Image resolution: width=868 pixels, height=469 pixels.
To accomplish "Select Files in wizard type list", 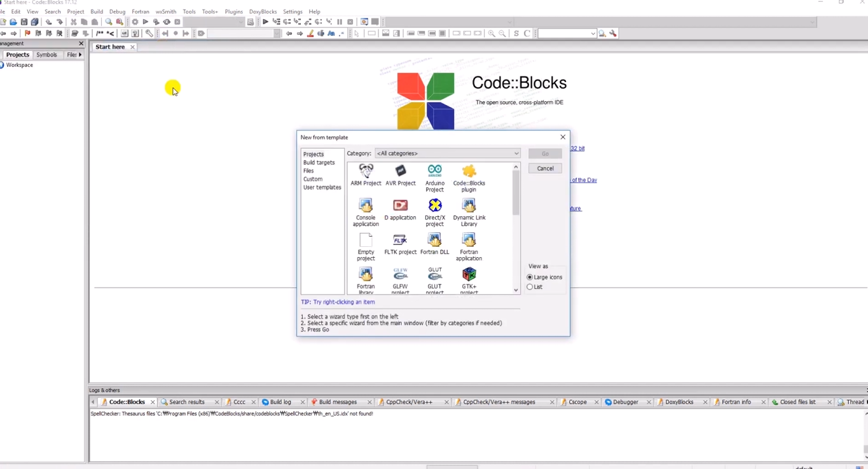I will point(308,171).
